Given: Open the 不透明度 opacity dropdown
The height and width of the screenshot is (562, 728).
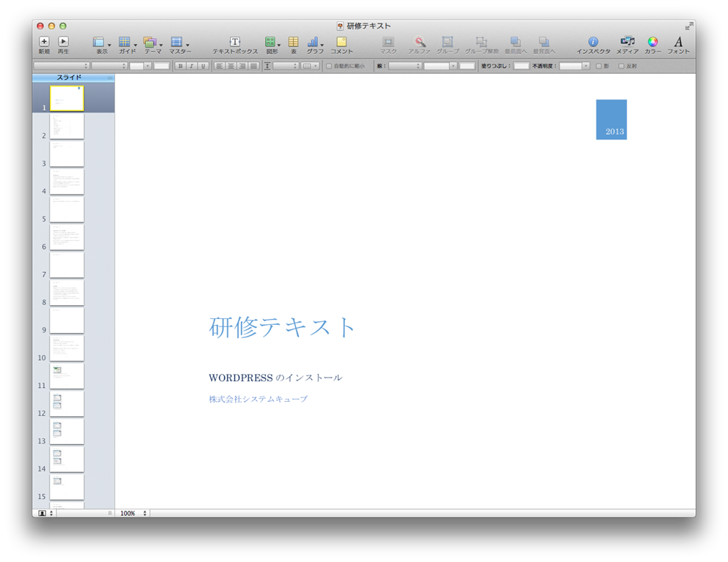Looking at the screenshot, I should [x=574, y=66].
